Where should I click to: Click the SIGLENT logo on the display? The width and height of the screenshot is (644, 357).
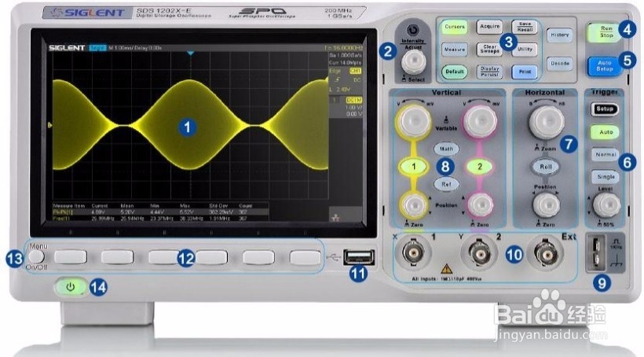tap(67, 48)
